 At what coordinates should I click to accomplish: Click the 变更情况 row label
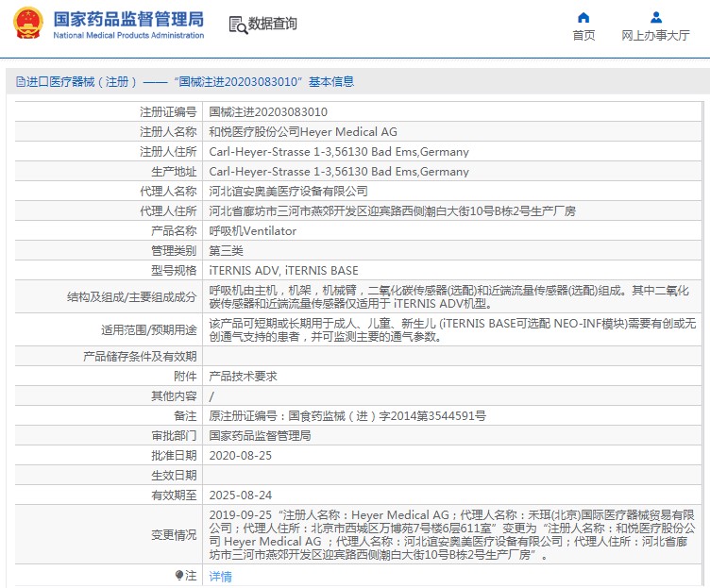tap(174, 534)
